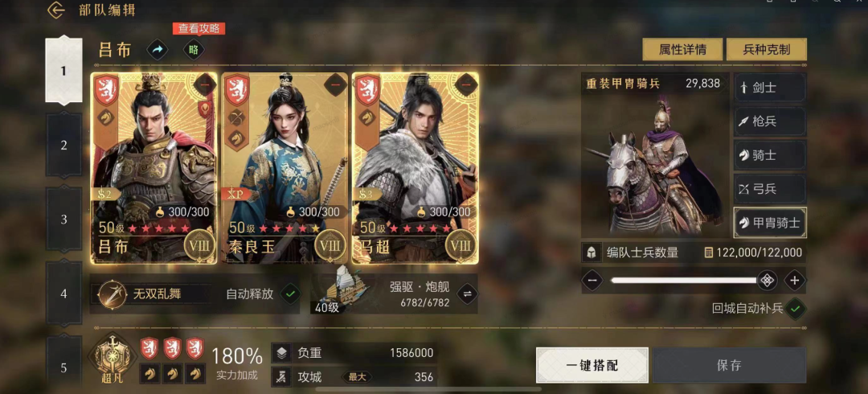Viewport: 868px width, 394px height.
Task: Remove 秦良玉 using the card's minus icon
Action: tap(335, 84)
